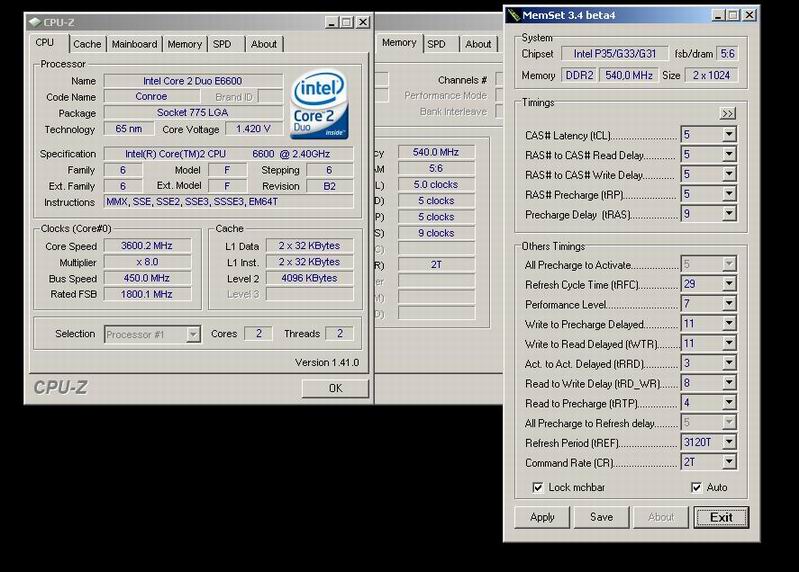Open Write to Precharge Delayed dropdown
The image size is (799, 572).
click(x=729, y=323)
